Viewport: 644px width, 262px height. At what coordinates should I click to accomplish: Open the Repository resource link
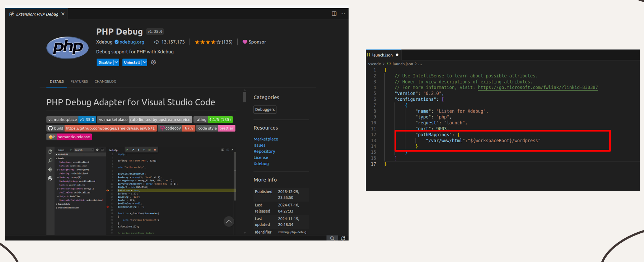pos(264,151)
